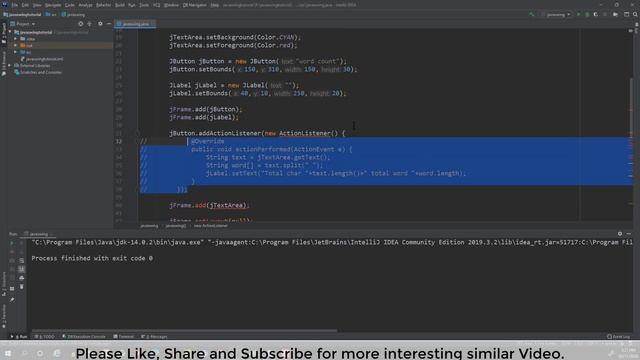Click the Favorites vertical side tab
Viewport: 640px width, 360px height.
[4, 316]
